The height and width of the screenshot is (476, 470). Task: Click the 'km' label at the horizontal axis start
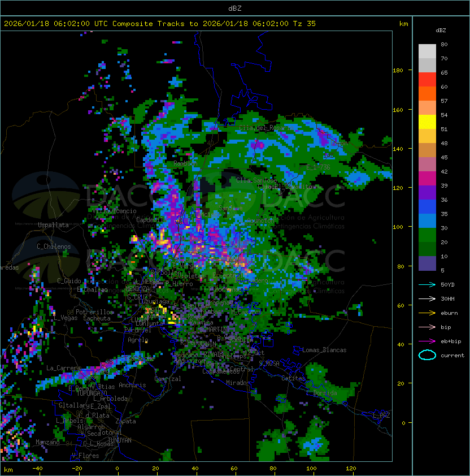click(8, 470)
